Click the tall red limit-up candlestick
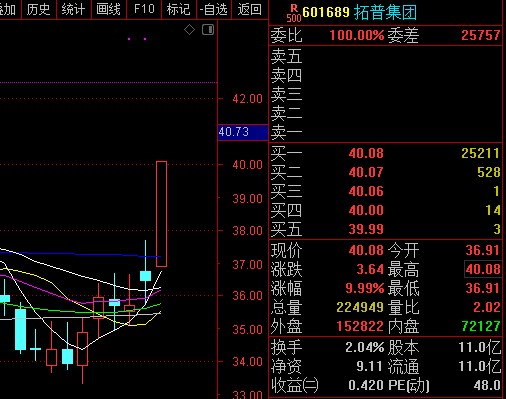The image size is (506, 399). click(162, 214)
